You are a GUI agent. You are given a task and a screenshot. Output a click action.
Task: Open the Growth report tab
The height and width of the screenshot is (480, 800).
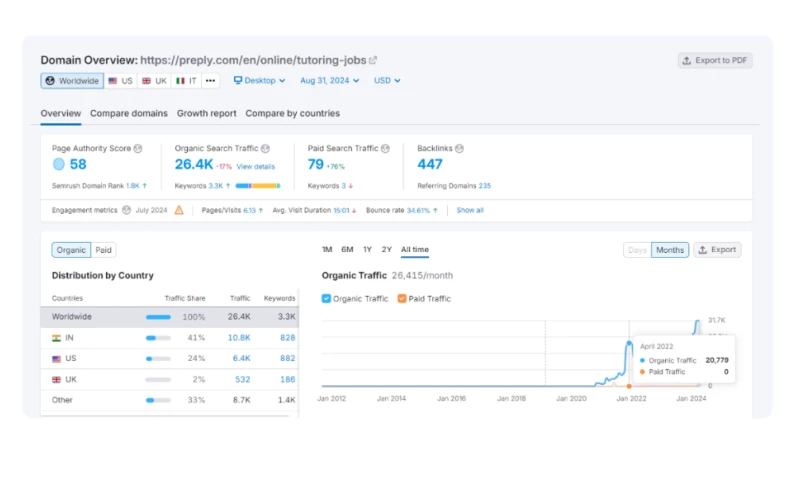pos(207,113)
